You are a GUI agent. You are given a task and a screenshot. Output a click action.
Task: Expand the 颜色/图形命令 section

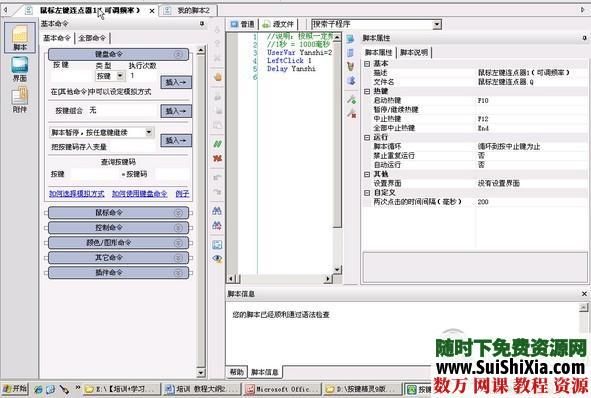pyautogui.click(x=118, y=243)
